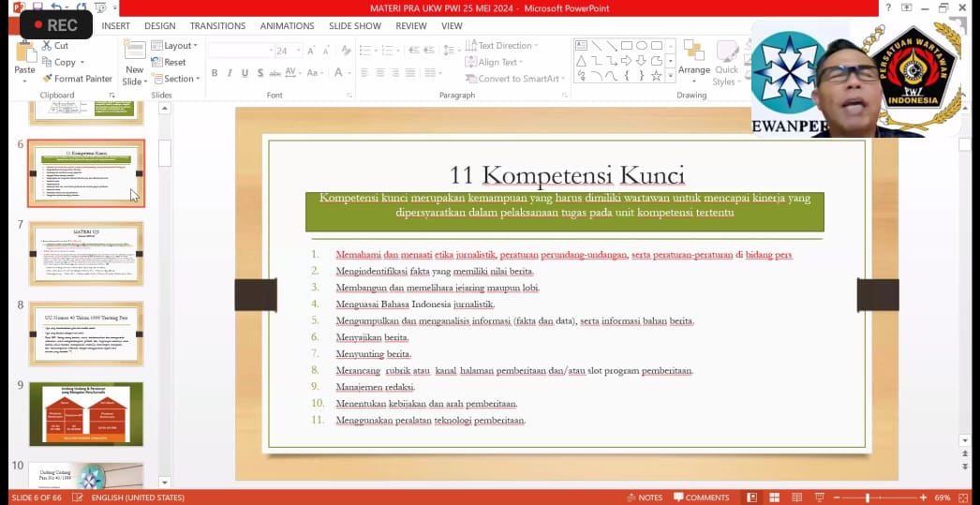This screenshot has width=980, height=505.
Task: Select the Down Arrow shape
Action: pyautogui.click(x=641, y=61)
